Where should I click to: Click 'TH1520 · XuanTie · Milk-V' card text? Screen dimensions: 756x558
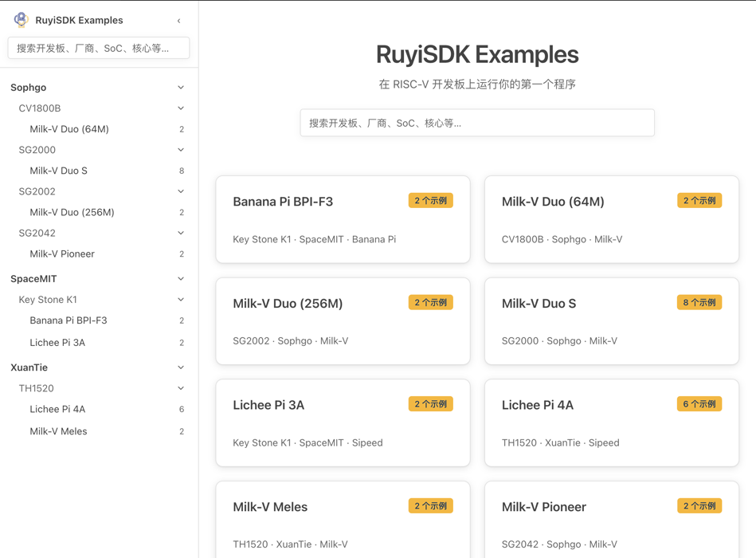pyautogui.click(x=290, y=544)
